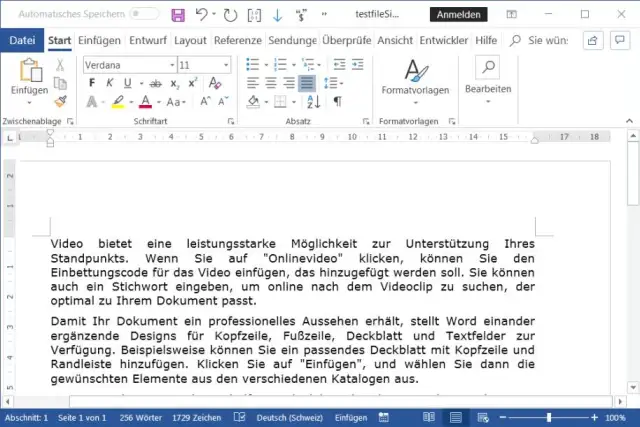This screenshot has height=427, width=640.
Task: Click the Bearbeiten button
Action: coord(487,76)
